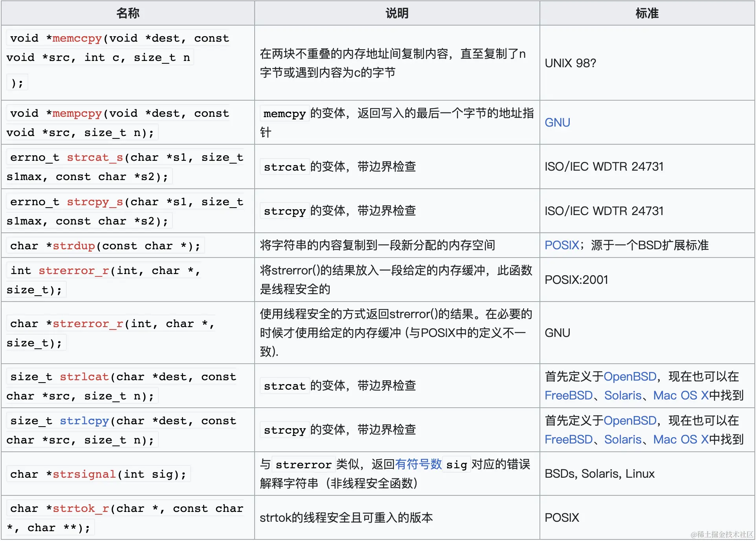Viewport: 756px width, 541px height.
Task: Click the strcpy_s function link
Action: tap(95, 202)
